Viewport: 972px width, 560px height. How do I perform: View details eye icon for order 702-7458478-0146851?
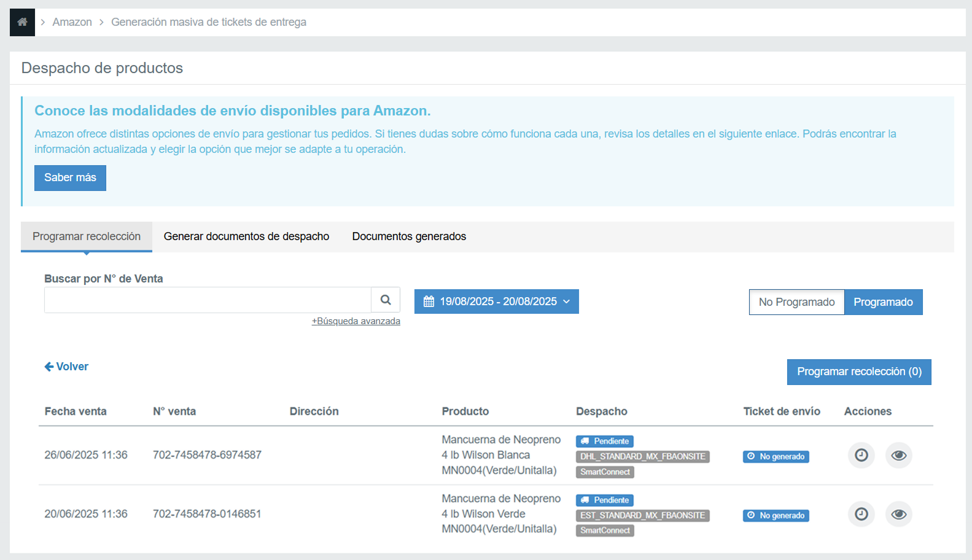[898, 514]
